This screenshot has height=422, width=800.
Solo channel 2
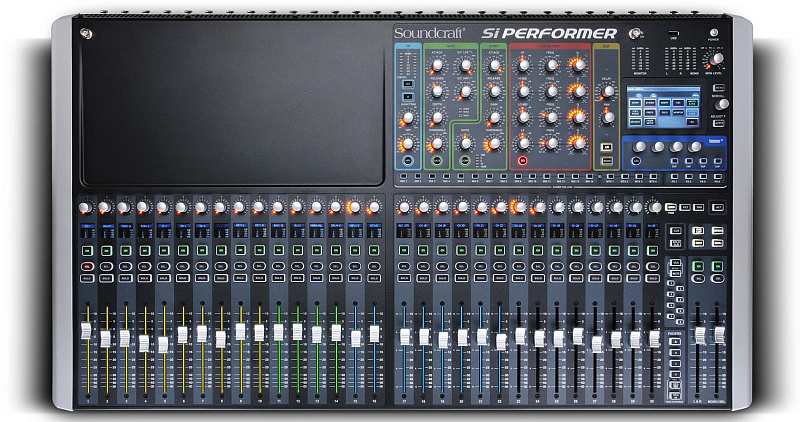tap(106, 278)
